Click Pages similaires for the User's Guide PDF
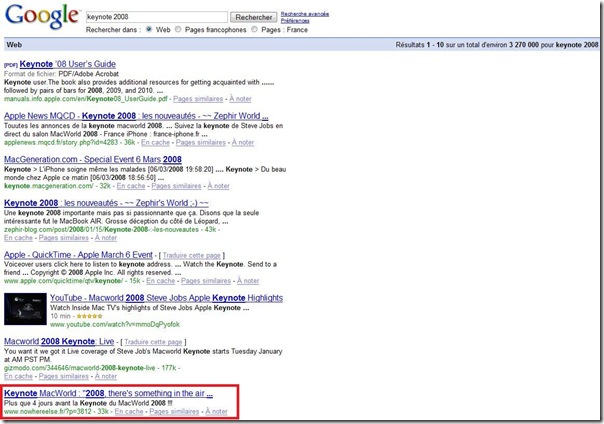Screen dimensions: 604x424 coord(198,99)
